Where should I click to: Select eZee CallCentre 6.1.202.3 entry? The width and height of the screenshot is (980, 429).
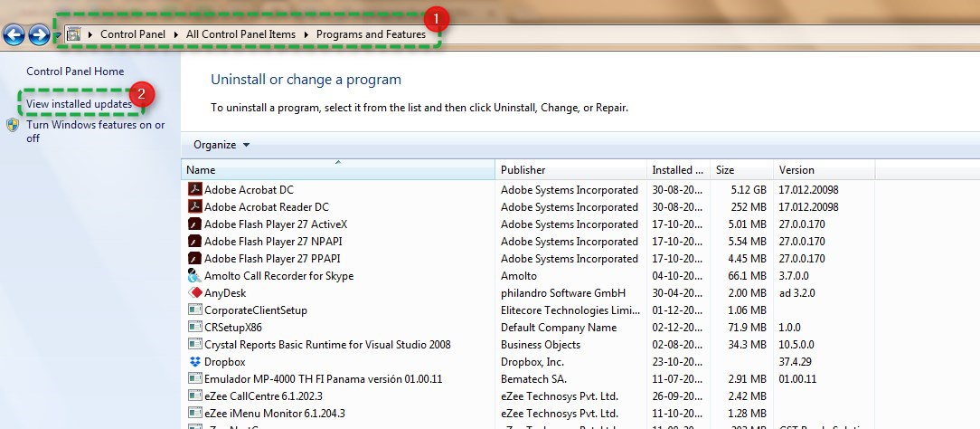[263, 396]
